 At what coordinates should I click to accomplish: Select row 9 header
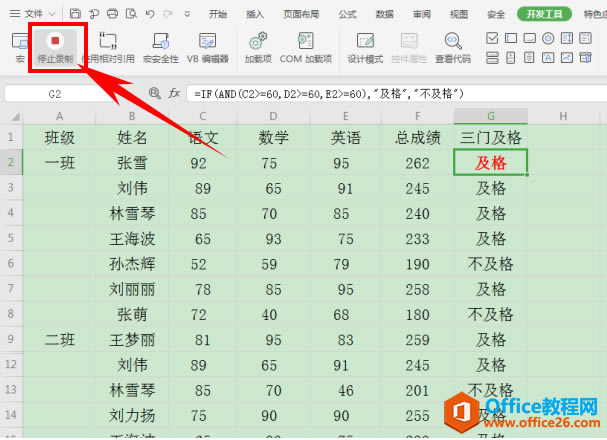(11, 339)
